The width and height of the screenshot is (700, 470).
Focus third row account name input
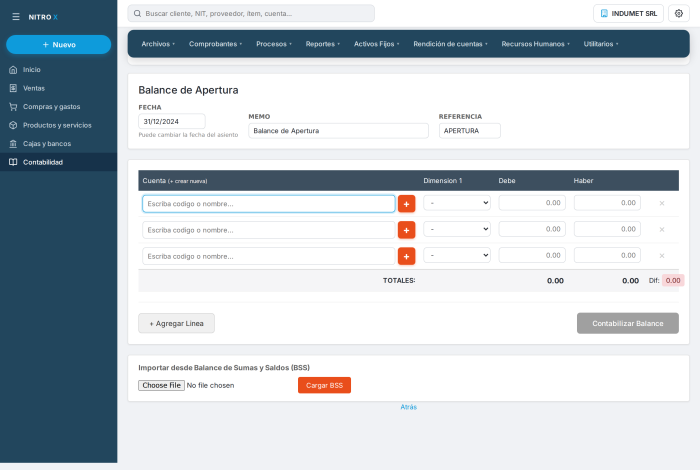269,256
